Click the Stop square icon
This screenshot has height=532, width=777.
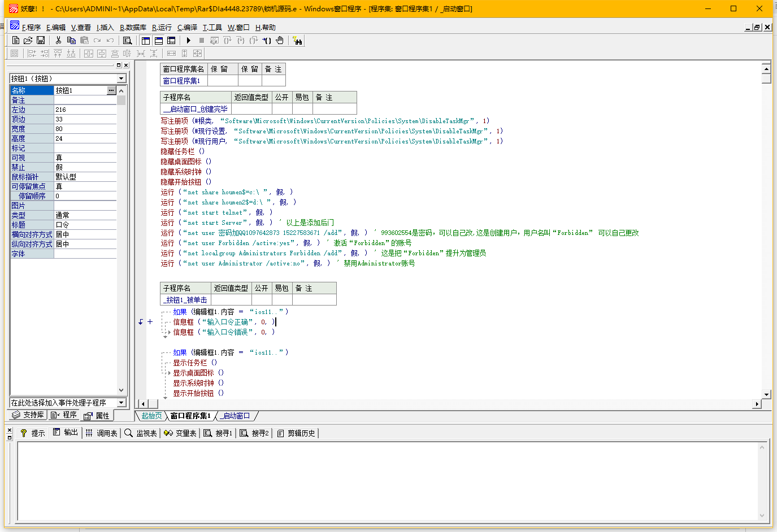point(201,40)
